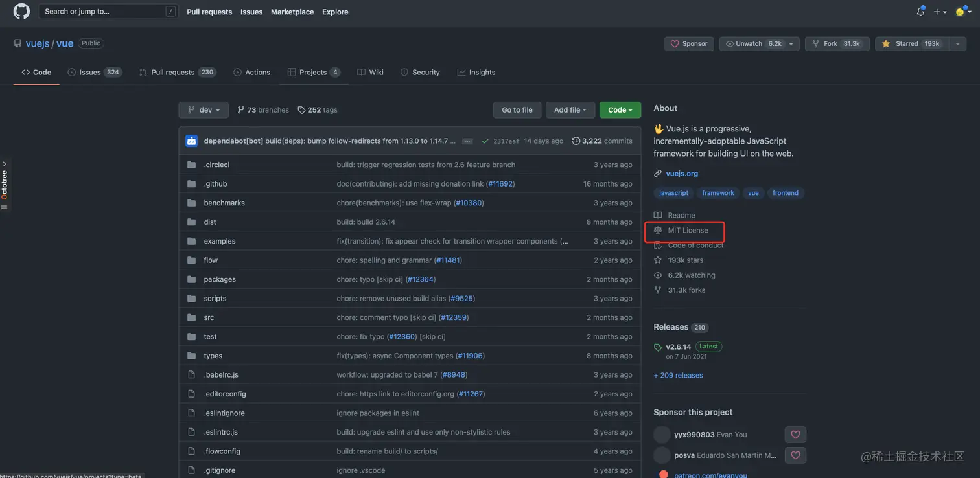
Task: Switch to the Actions tab
Action: [252, 72]
